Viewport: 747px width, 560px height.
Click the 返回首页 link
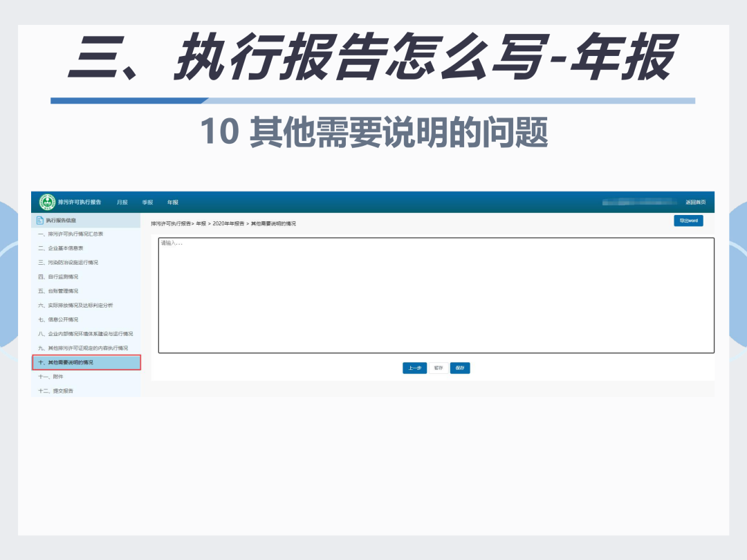click(696, 203)
